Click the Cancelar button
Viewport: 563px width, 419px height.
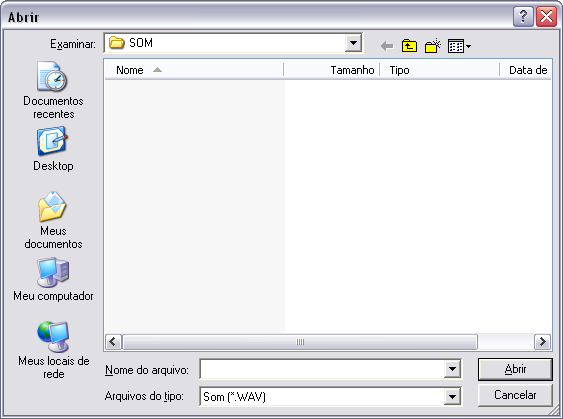(x=515, y=395)
